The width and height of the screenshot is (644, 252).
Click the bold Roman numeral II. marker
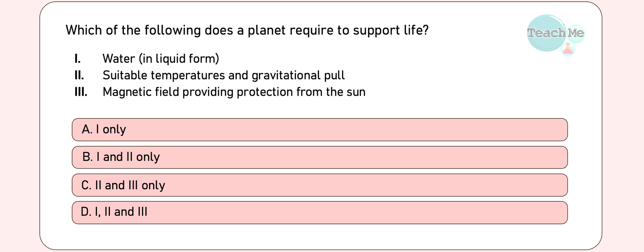click(79, 75)
